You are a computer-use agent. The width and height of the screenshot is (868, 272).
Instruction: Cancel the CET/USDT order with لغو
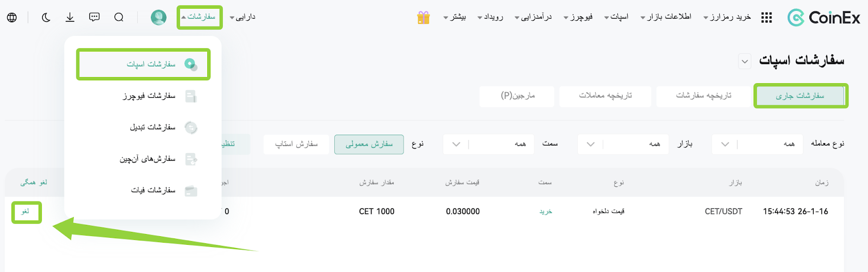tap(25, 212)
